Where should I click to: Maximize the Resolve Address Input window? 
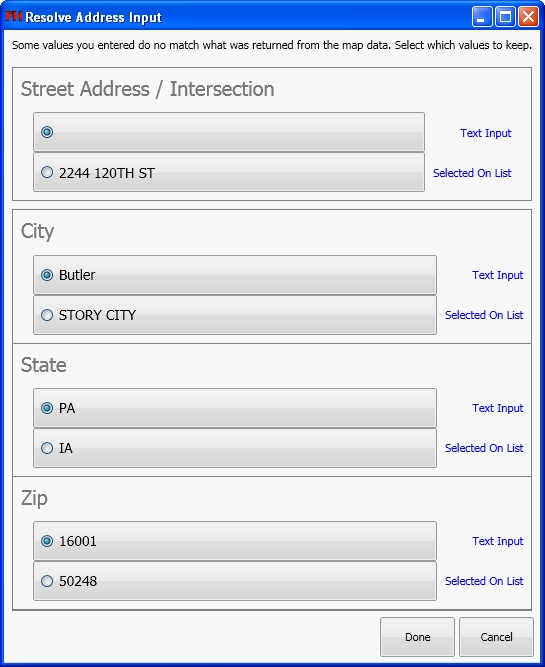click(505, 17)
